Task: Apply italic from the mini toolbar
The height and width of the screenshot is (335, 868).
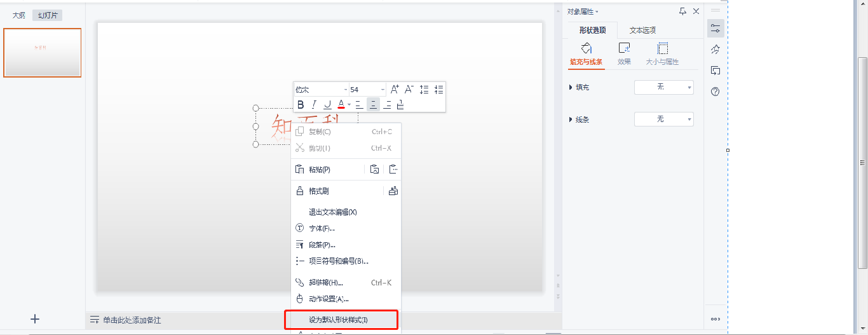Action: (314, 105)
